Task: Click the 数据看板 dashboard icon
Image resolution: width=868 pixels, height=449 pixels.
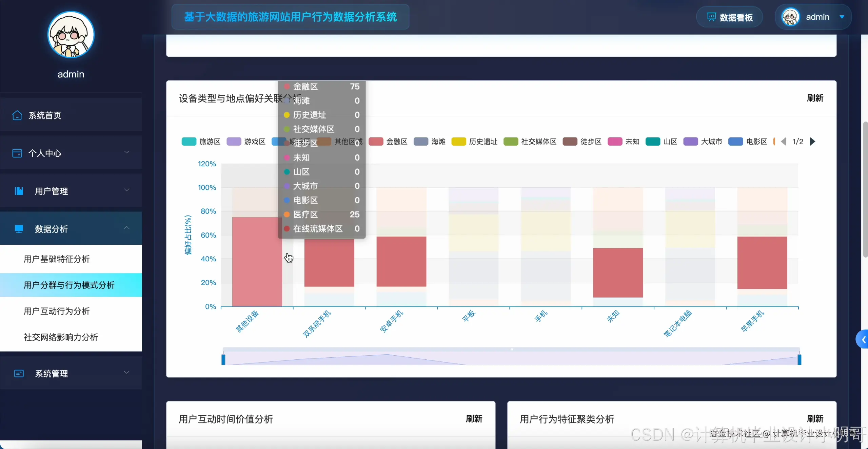Action: (x=711, y=17)
